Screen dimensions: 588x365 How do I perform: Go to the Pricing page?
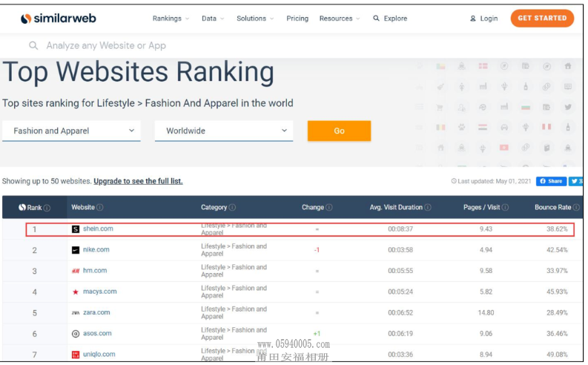click(297, 19)
